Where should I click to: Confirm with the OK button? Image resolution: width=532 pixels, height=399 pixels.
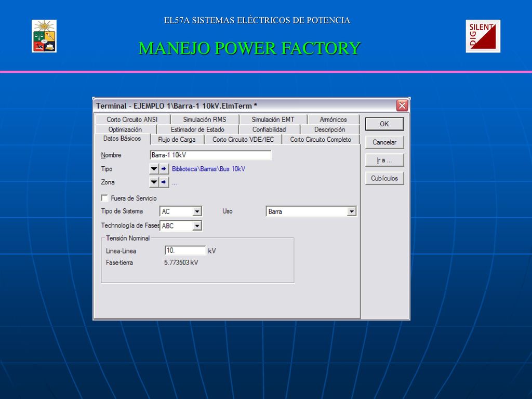384,124
